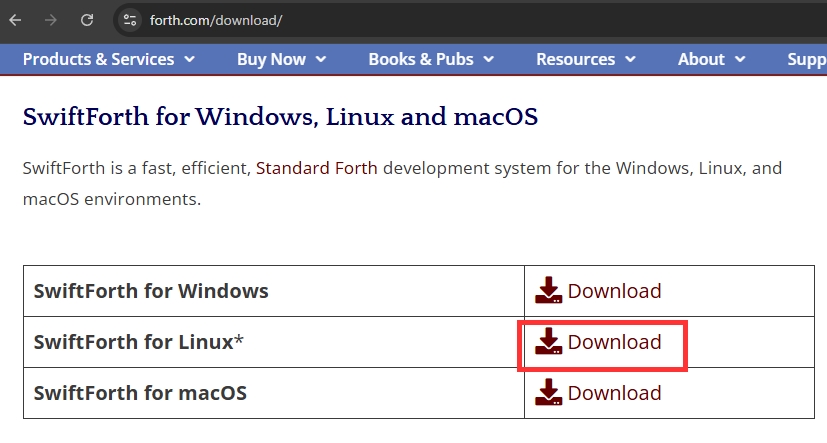Click the browser back arrow

pos(15,20)
